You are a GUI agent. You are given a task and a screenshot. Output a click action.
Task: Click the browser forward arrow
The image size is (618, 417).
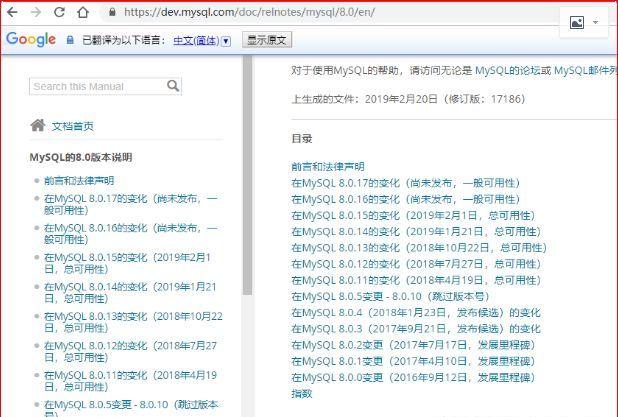36,12
